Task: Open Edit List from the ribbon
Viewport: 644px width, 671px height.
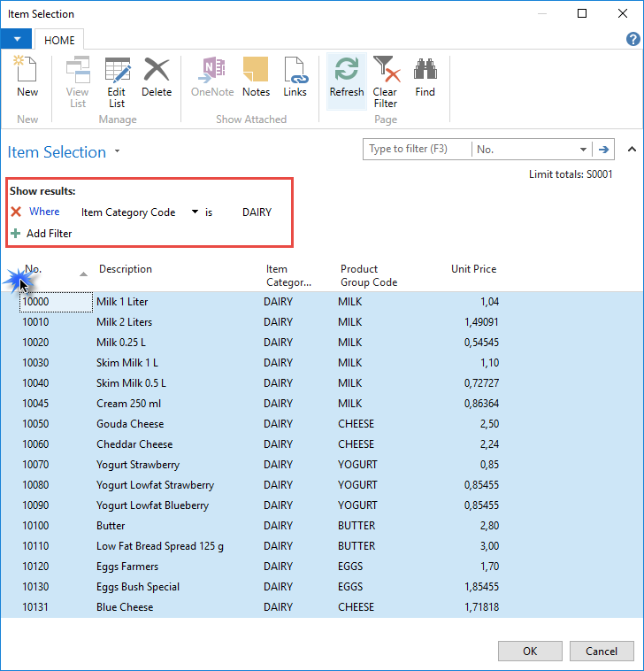Action: (117, 71)
